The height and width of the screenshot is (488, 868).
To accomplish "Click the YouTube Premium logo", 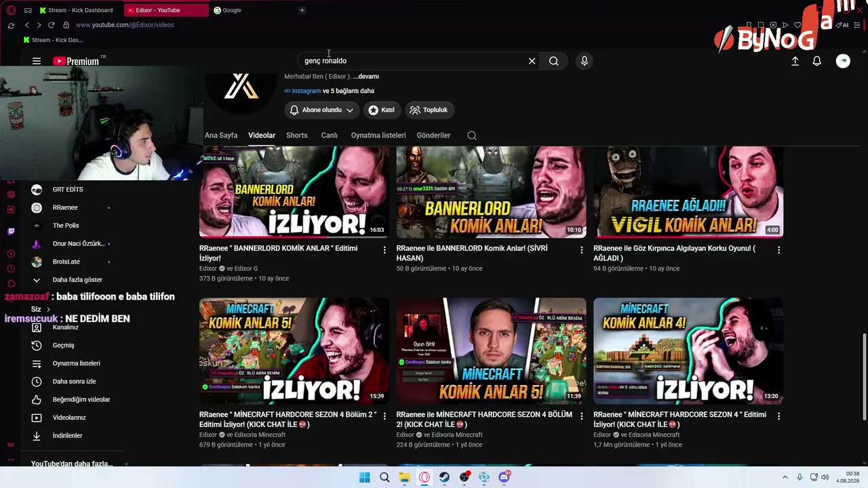I will [76, 61].
